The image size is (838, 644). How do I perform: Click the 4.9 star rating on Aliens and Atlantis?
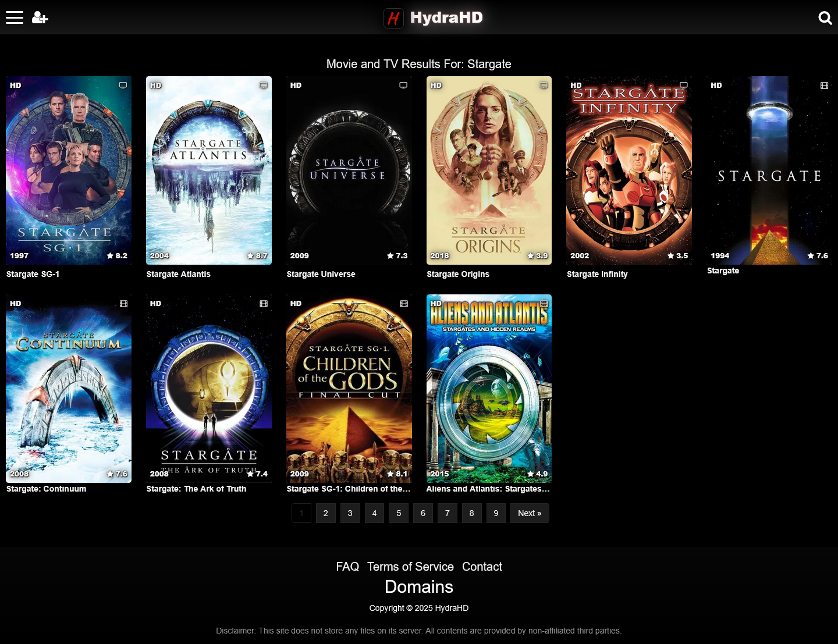click(538, 474)
